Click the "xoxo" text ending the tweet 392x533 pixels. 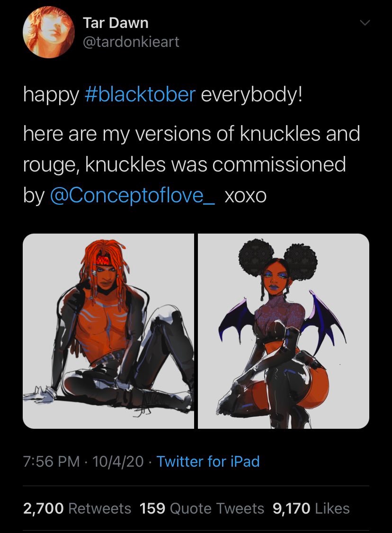pyautogui.click(x=245, y=196)
